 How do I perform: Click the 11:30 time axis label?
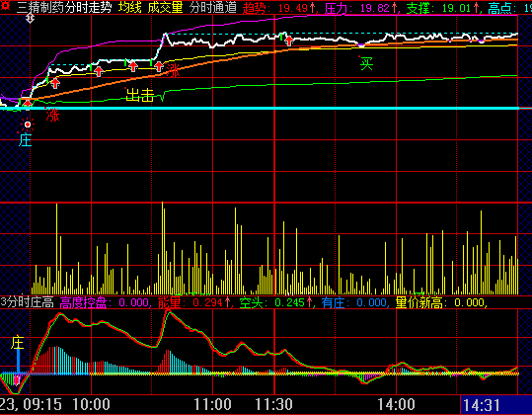(x=273, y=404)
